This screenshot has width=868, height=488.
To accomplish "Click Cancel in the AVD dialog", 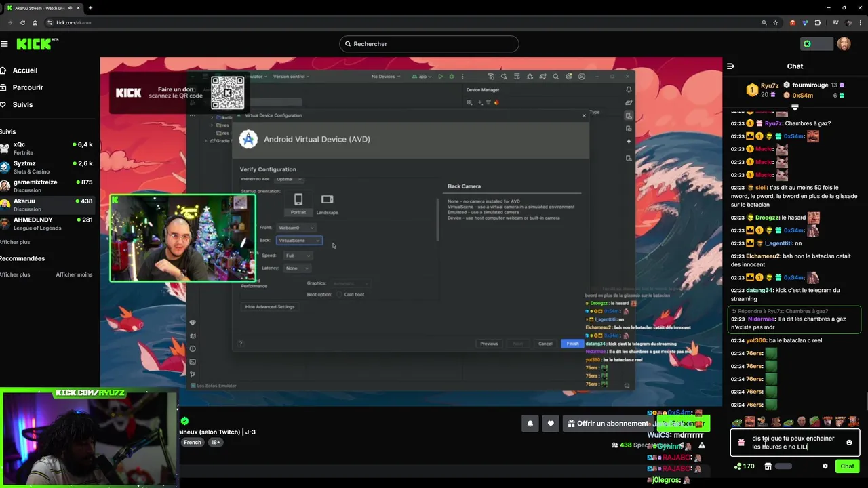I will 545,344.
